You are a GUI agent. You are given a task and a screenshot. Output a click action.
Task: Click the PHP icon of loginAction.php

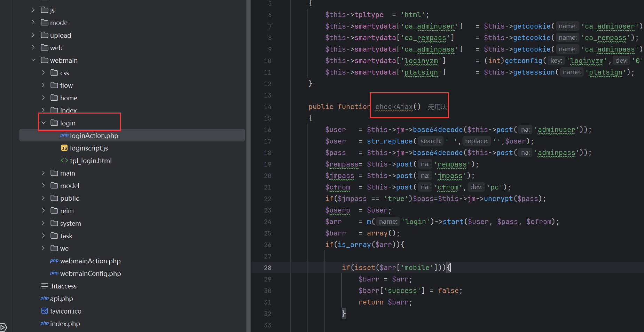[x=64, y=135]
